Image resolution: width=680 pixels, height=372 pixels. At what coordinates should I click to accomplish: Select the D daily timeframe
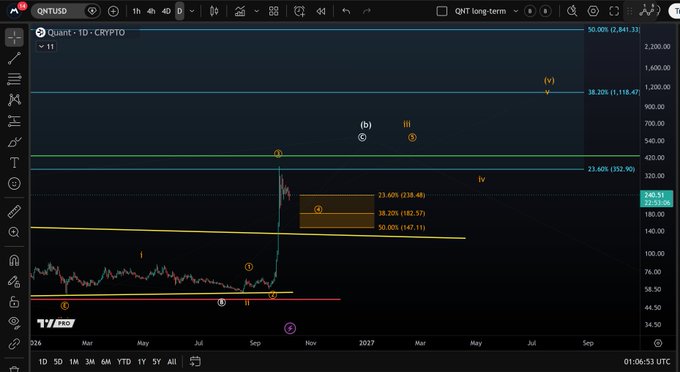(x=180, y=11)
